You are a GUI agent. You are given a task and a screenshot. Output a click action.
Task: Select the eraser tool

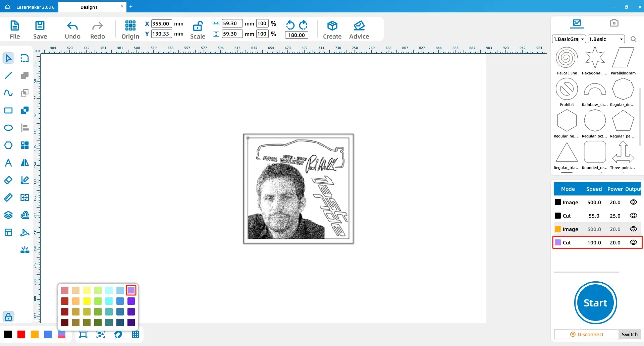coord(8,180)
